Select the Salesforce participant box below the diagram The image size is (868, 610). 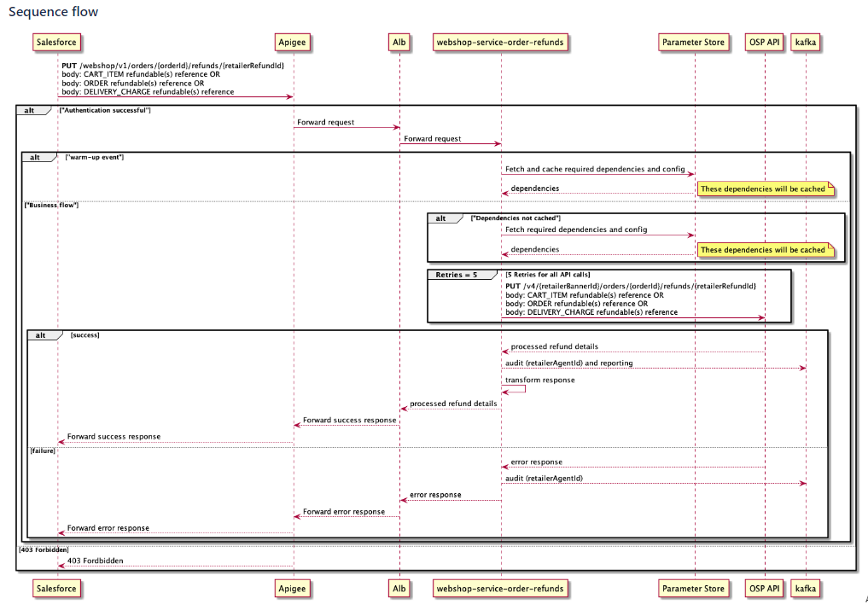56,589
